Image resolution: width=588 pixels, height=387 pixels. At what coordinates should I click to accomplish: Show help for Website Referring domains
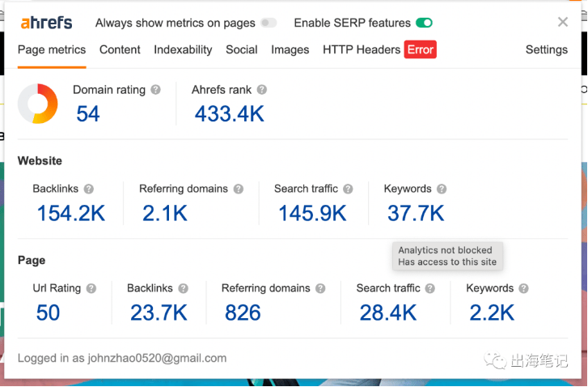(x=238, y=189)
